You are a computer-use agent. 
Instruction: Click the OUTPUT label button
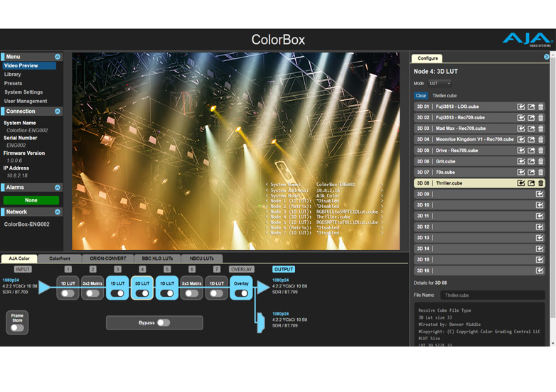click(x=284, y=269)
